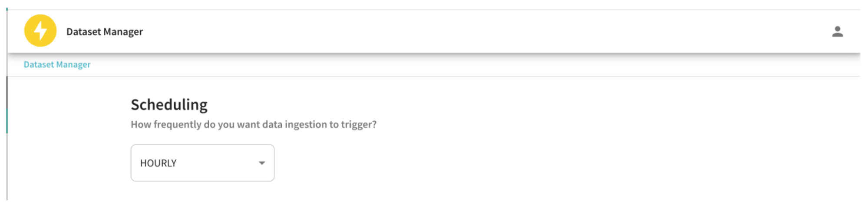Click "How frequently" subtitle under Scheduling
The image size is (868, 210).
[254, 125]
